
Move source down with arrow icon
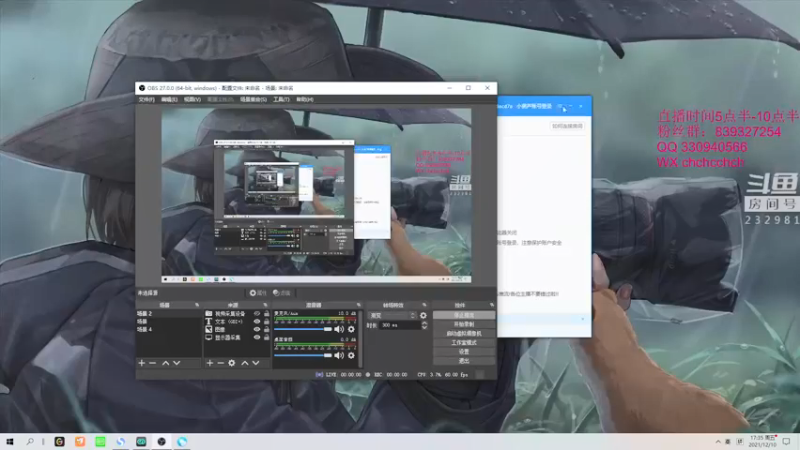256,363
